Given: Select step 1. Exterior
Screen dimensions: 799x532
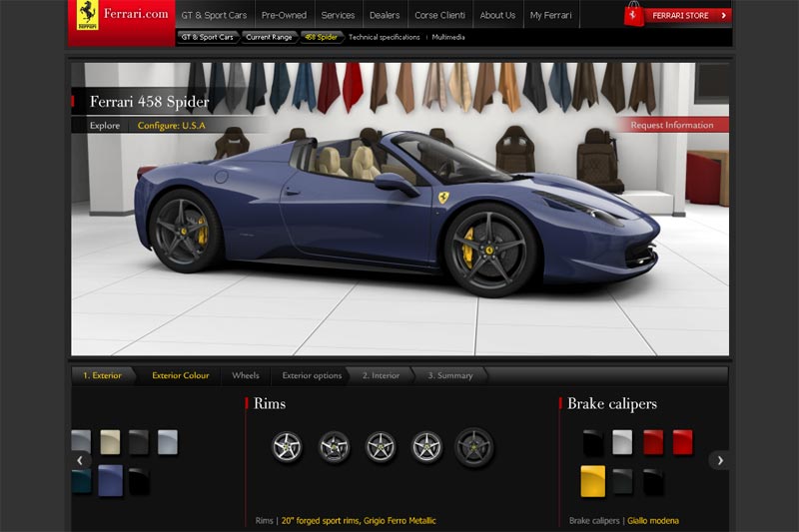Looking at the screenshot, I should 103,375.
